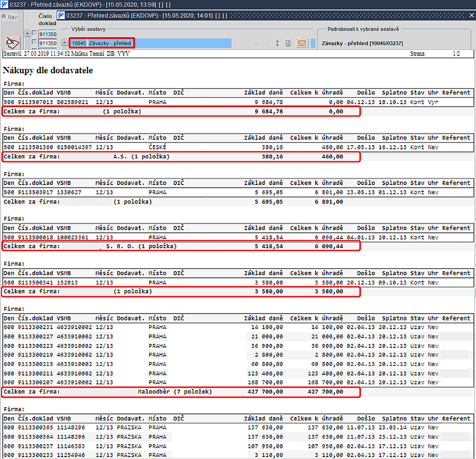Check the first row checkbox beside 911350
This screenshot has height=459, width=476.
pyautogui.click(x=34, y=34)
